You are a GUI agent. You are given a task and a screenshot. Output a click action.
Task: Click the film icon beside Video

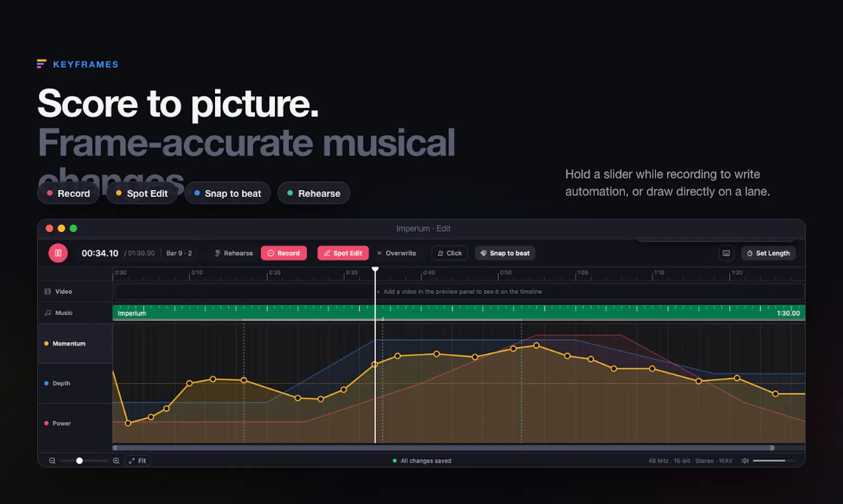tap(47, 291)
